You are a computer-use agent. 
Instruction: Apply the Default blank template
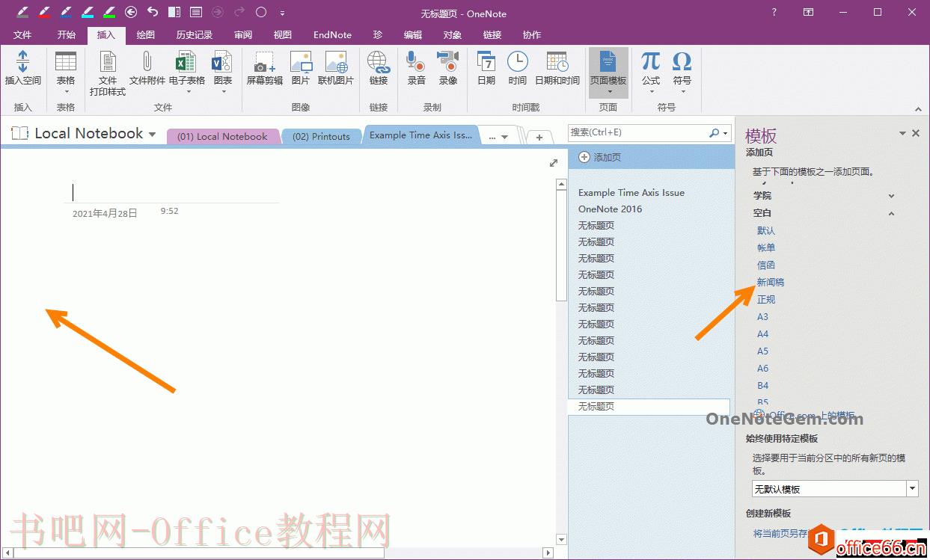point(766,230)
